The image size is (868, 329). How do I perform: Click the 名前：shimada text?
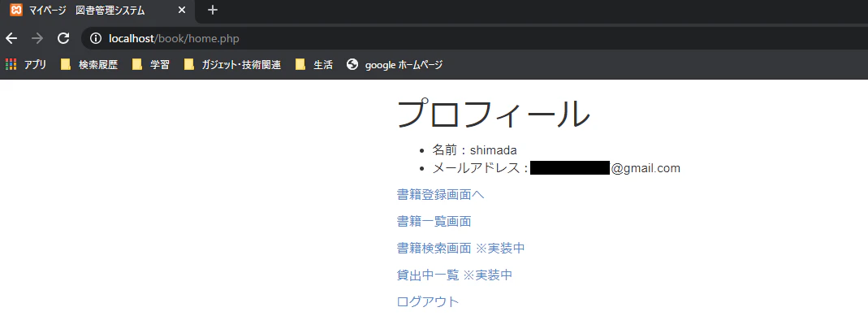(x=474, y=149)
